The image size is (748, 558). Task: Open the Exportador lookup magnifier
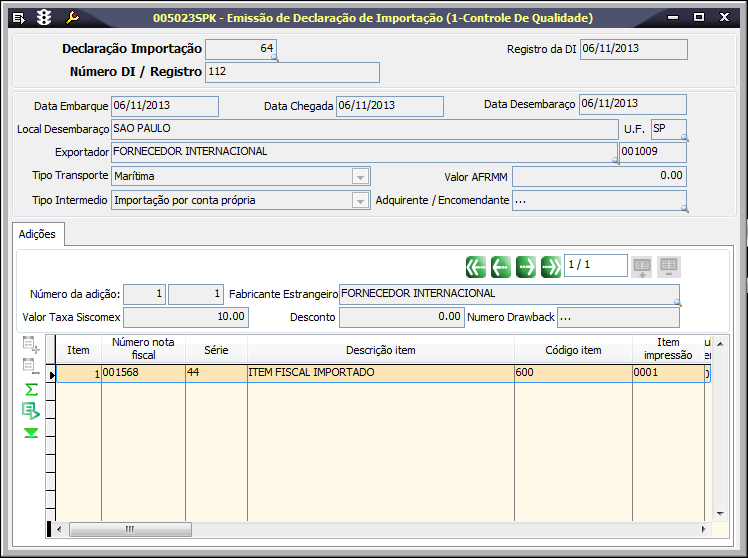point(615,160)
